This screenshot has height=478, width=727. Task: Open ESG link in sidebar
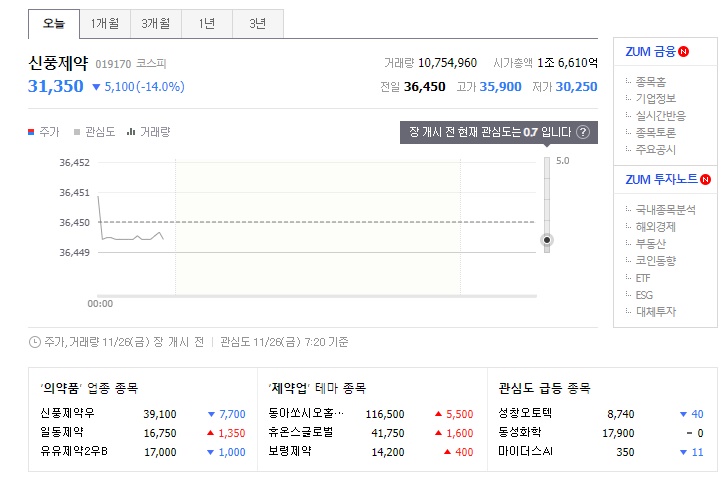644,295
